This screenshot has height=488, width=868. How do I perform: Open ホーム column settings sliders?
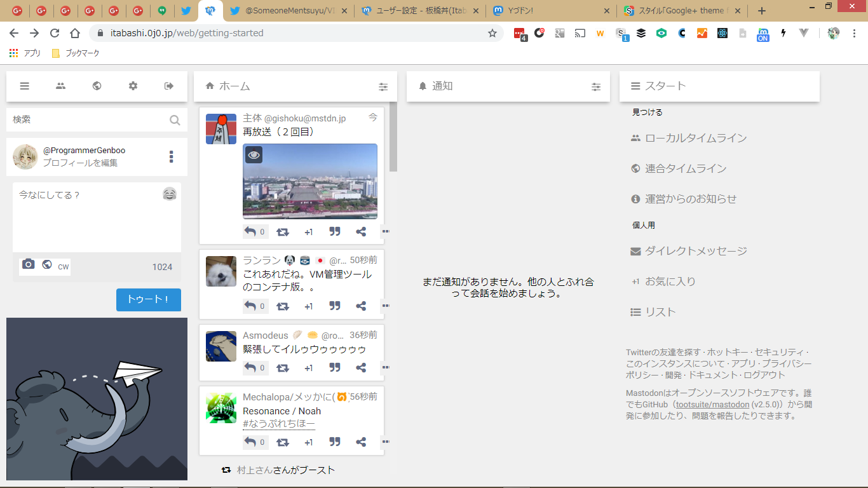[383, 87]
